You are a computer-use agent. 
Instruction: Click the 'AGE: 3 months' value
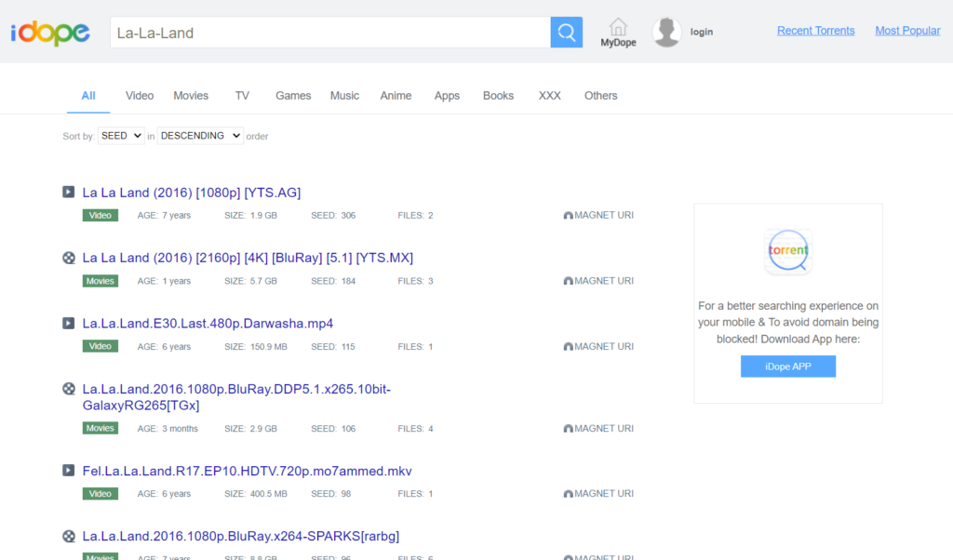(168, 429)
